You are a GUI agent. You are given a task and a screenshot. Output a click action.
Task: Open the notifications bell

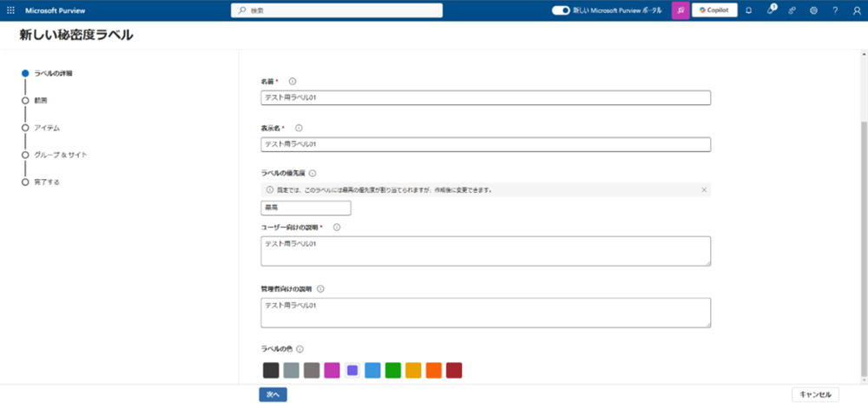[748, 10]
